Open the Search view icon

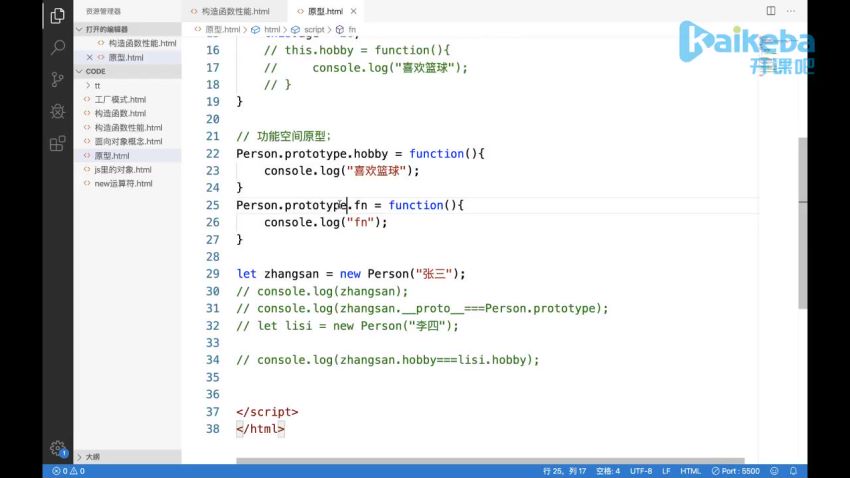(x=57, y=48)
